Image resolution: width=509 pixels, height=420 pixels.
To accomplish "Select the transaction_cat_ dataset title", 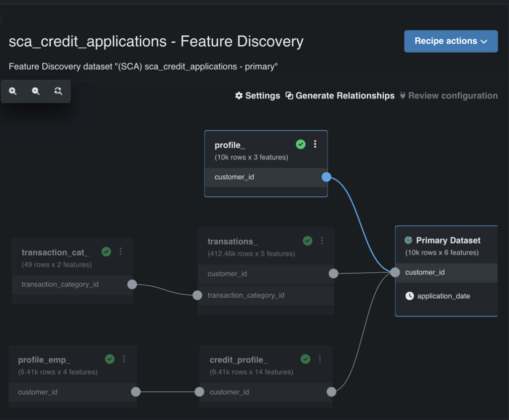I will click(x=55, y=252).
